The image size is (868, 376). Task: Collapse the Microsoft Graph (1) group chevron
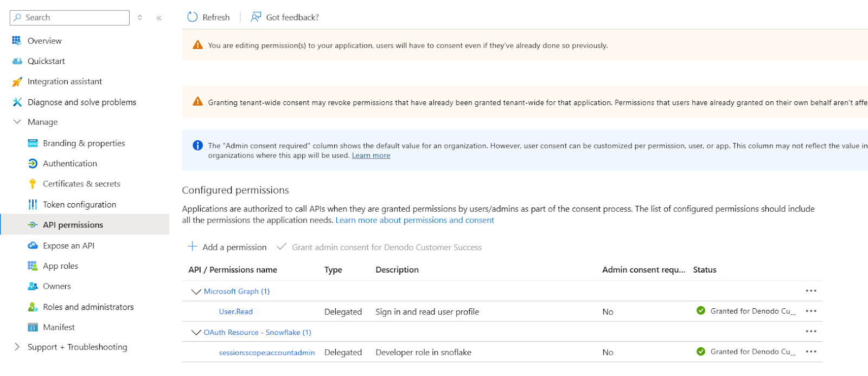[196, 291]
